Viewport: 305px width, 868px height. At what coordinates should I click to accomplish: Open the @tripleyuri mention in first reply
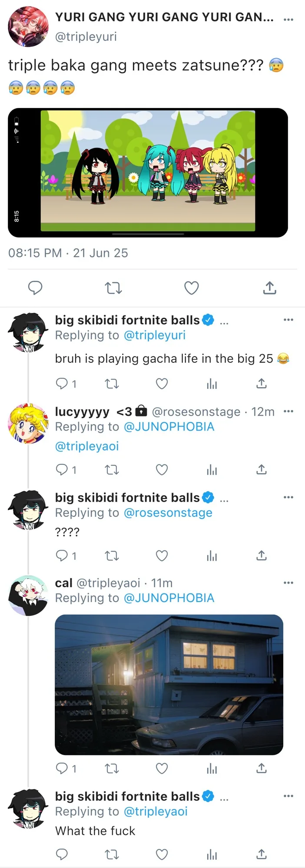pyautogui.click(x=155, y=335)
